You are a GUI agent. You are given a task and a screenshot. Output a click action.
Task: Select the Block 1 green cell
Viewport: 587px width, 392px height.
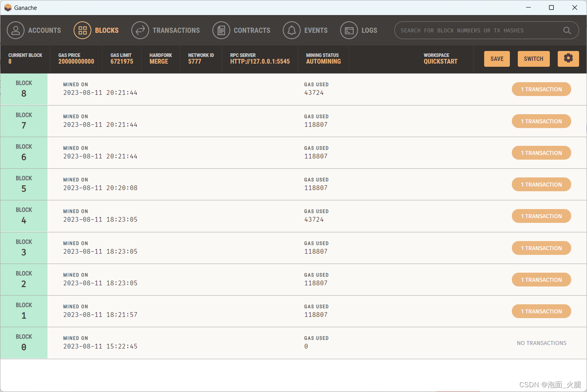(24, 311)
